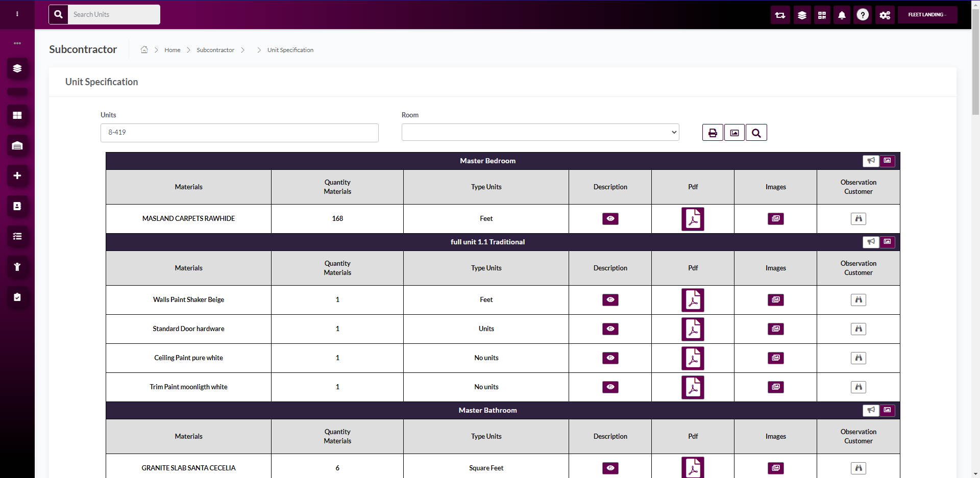Open the plus icon sidebar menu item
The width and height of the screenshot is (980, 478).
[17, 175]
